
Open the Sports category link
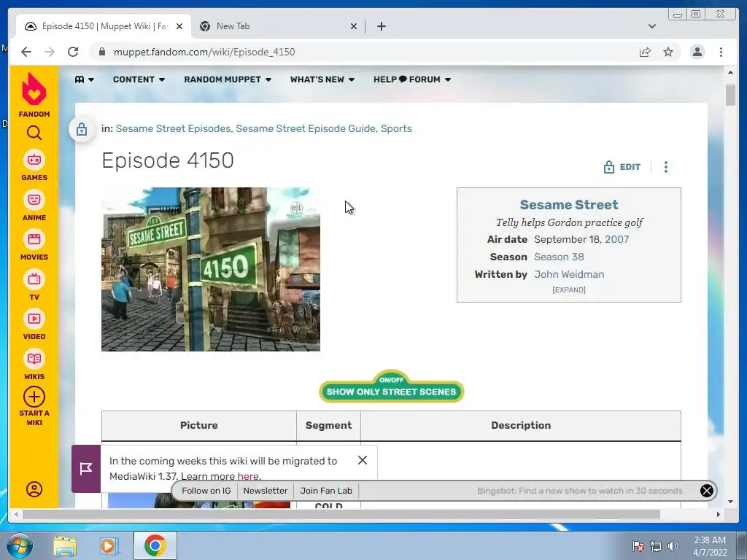[396, 128]
